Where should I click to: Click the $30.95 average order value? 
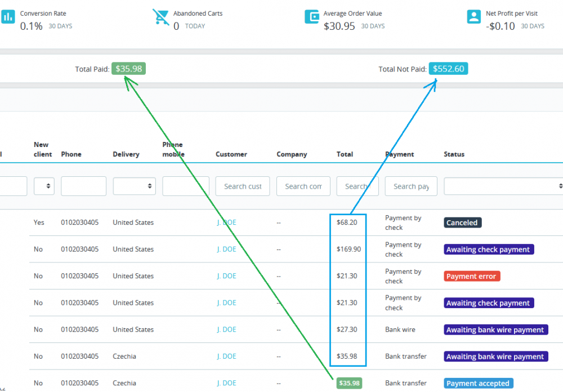(339, 26)
